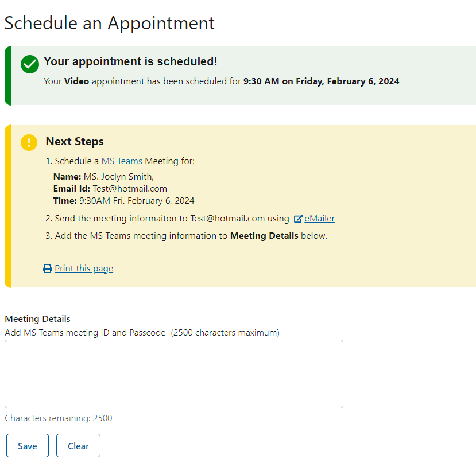Click the bold 9:30 AM on Friday date text

(x=321, y=81)
